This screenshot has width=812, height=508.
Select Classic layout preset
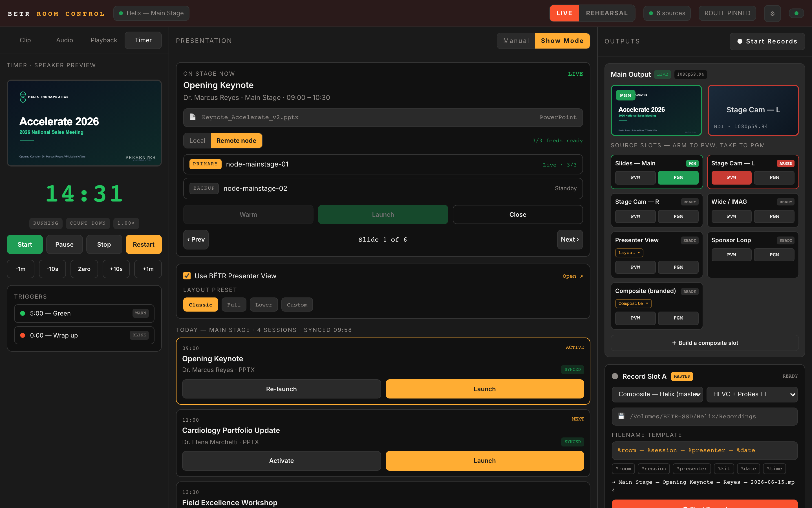[200, 305]
